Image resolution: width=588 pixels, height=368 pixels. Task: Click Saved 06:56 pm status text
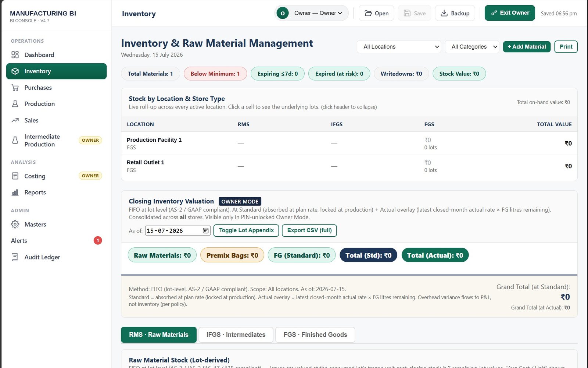559,13
